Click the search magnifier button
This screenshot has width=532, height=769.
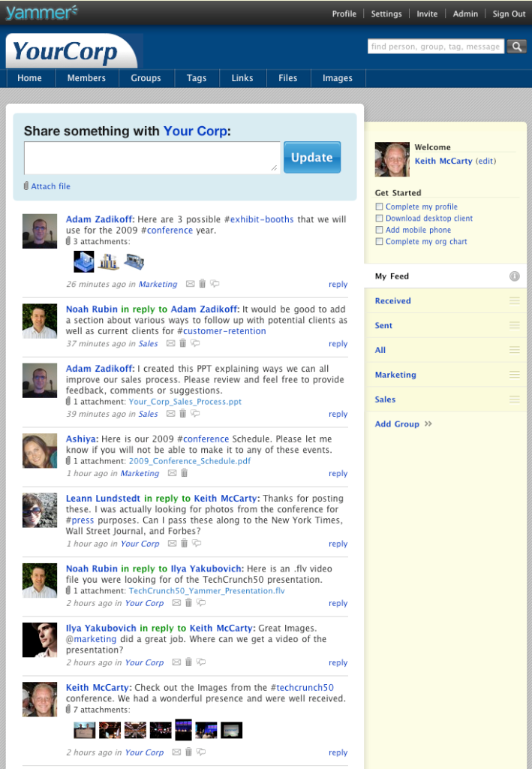point(516,47)
